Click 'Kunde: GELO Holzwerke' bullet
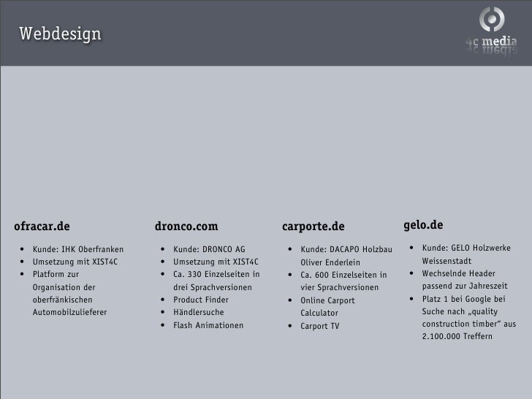The width and height of the screenshot is (532, 399). pyautogui.click(x=466, y=254)
